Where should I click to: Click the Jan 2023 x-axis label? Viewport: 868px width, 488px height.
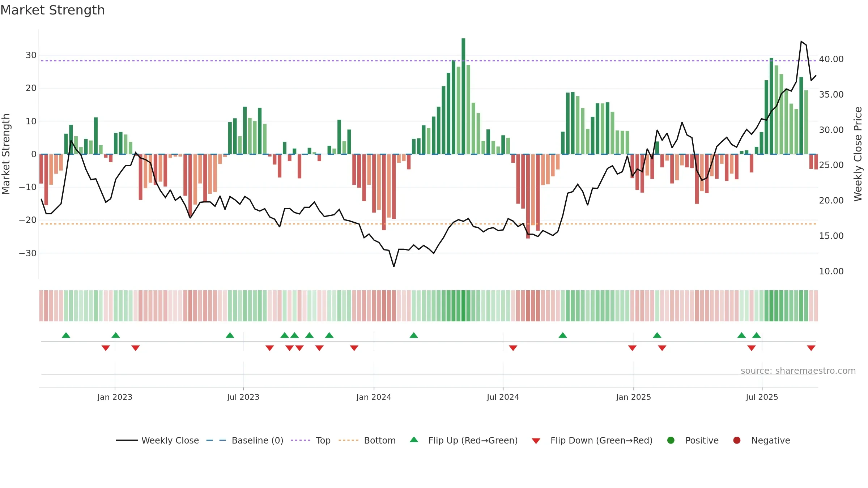pos(115,397)
